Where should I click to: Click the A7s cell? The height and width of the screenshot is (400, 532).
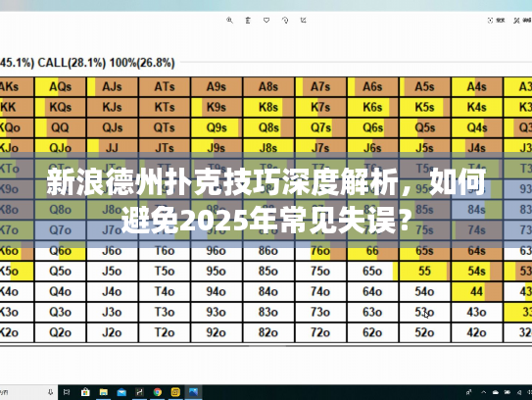coord(320,86)
